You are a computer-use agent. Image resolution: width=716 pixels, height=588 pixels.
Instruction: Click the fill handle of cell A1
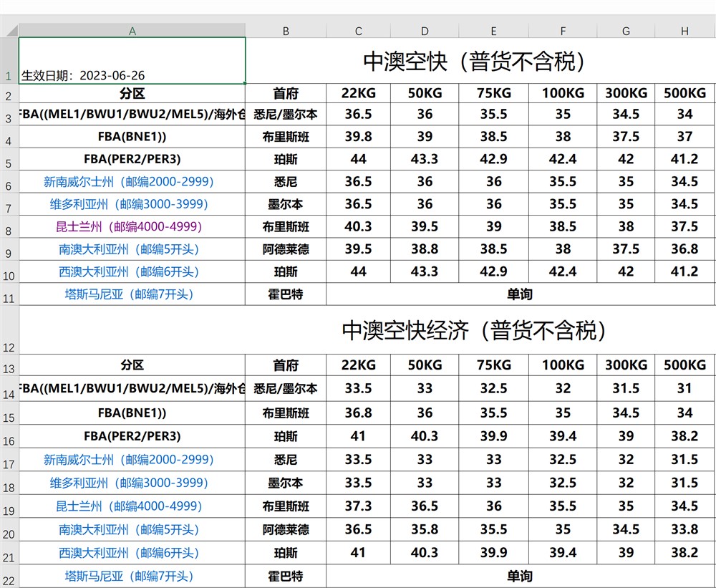(246, 83)
